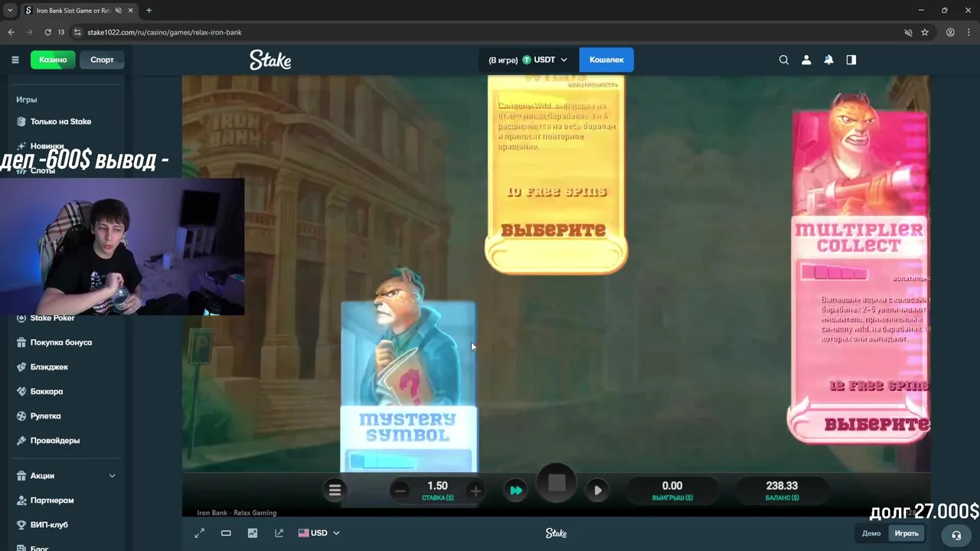980x551 pixels.
Task: Toggle the right side panel icon
Action: [851, 60]
